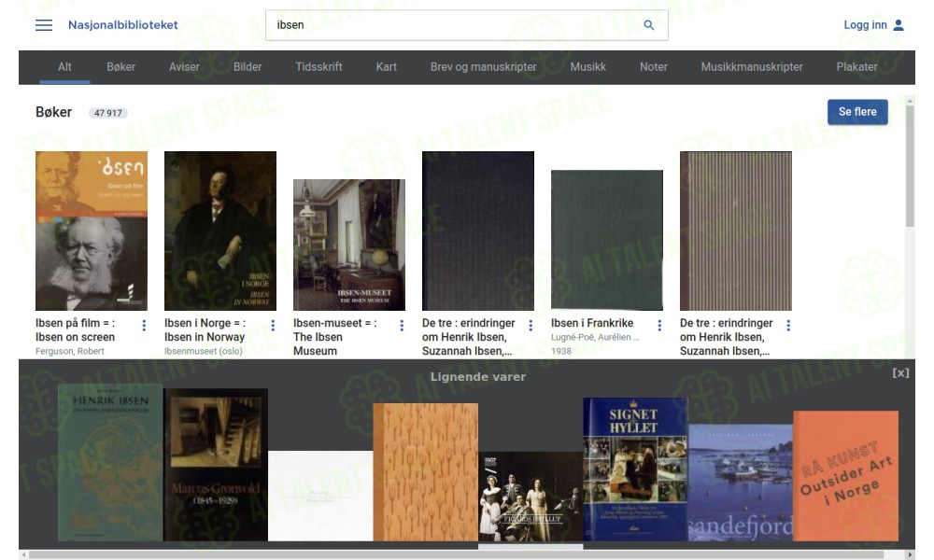Switch to the Aviser tab
Image resolution: width=934 pixels, height=560 pixels.
(184, 67)
